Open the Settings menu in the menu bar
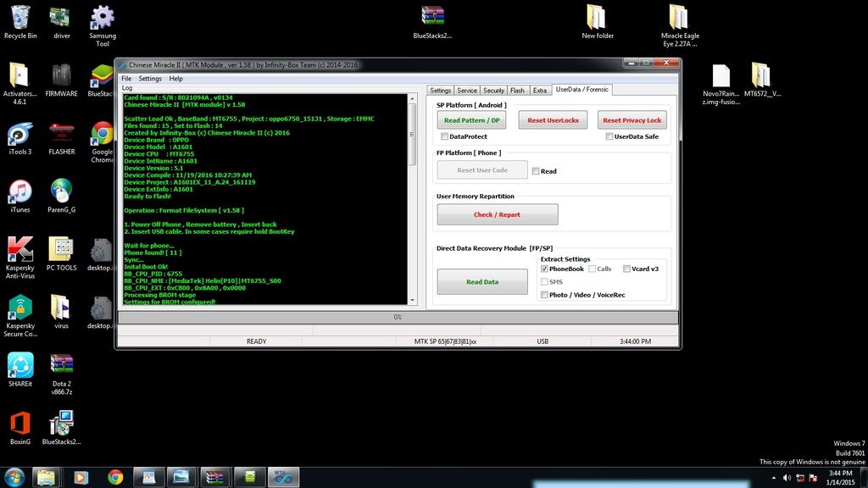The height and width of the screenshot is (488, 868). (150, 79)
